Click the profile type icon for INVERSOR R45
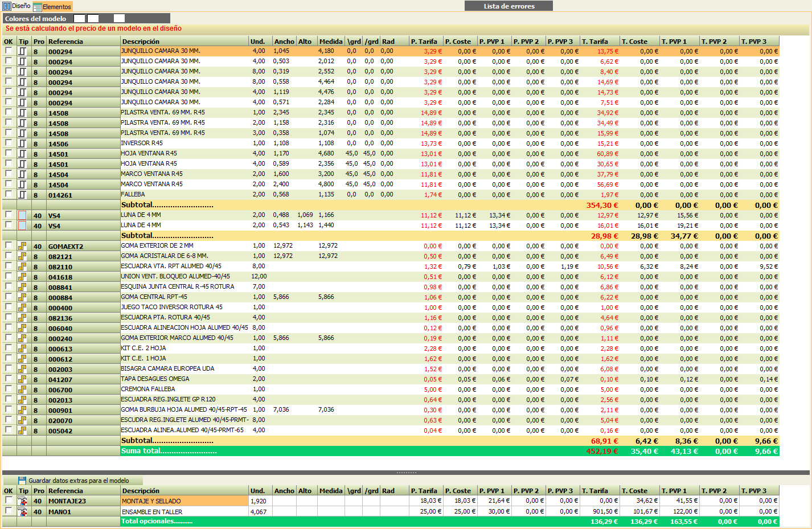812x529 pixels. 23,143
